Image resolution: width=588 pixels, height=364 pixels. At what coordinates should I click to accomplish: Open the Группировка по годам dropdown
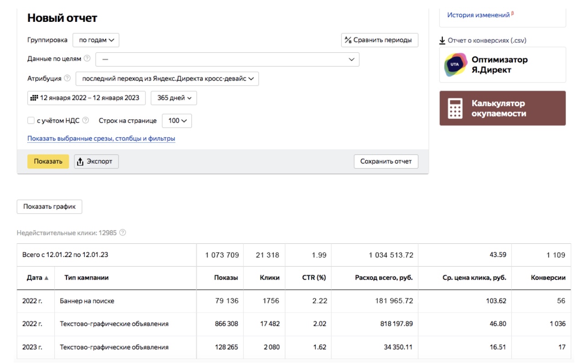[96, 40]
